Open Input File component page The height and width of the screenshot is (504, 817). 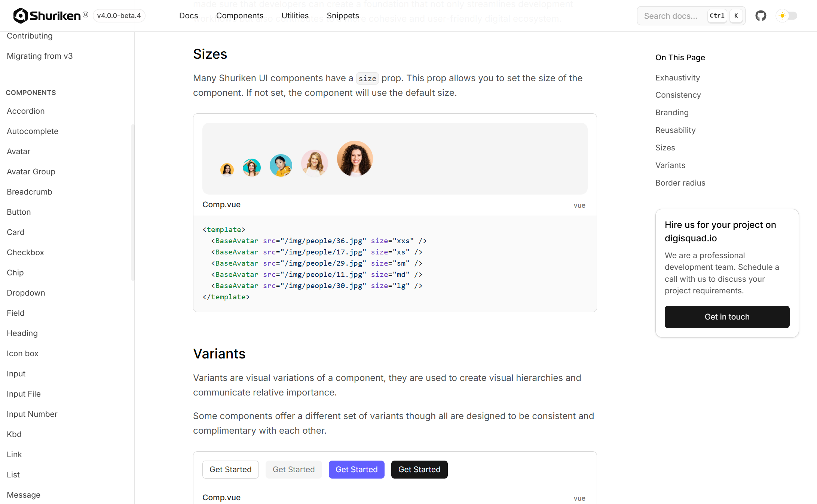pos(24,394)
